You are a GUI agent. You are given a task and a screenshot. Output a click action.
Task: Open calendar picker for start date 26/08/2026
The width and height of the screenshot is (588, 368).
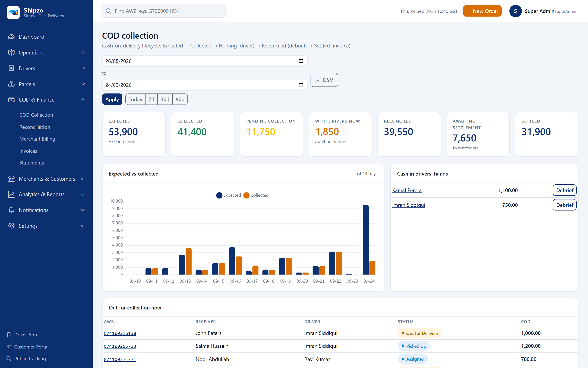coord(301,61)
